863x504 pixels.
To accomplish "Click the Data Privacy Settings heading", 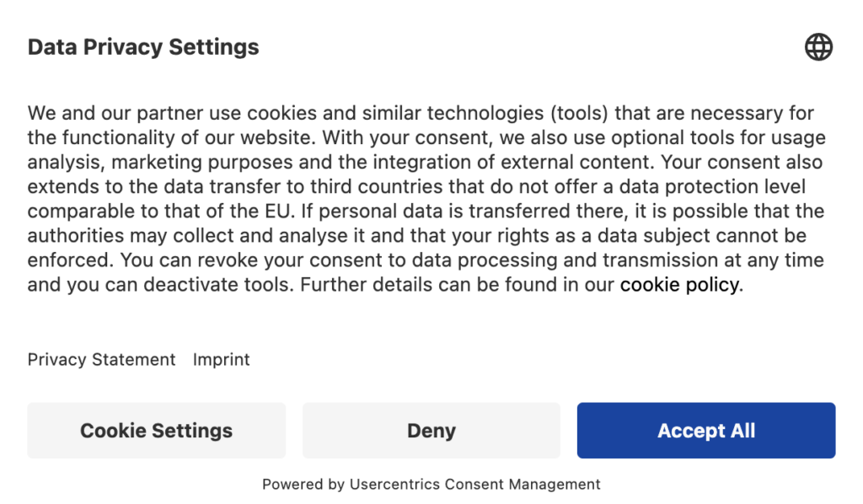I will pos(143,47).
